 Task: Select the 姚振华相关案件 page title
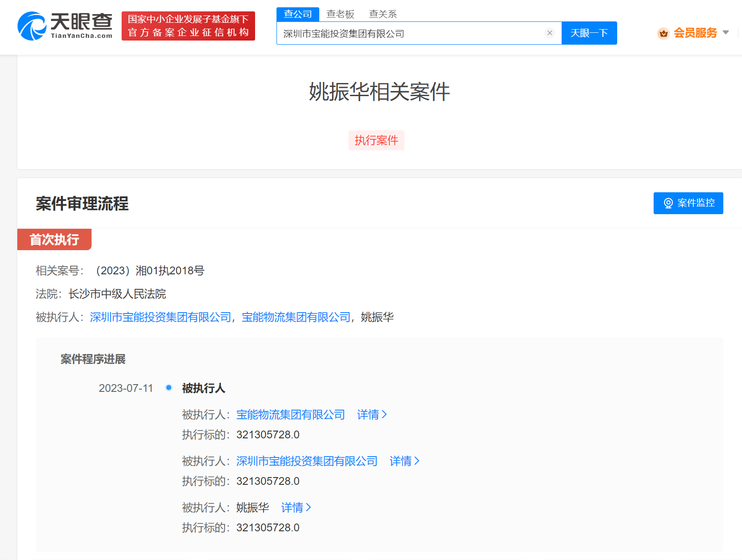(x=378, y=92)
